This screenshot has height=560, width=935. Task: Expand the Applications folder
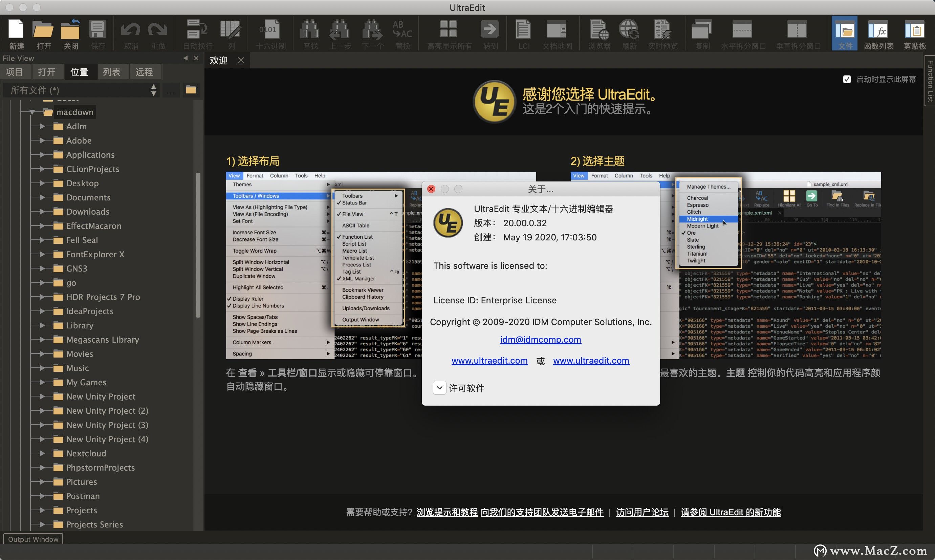(x=43, y=155)
